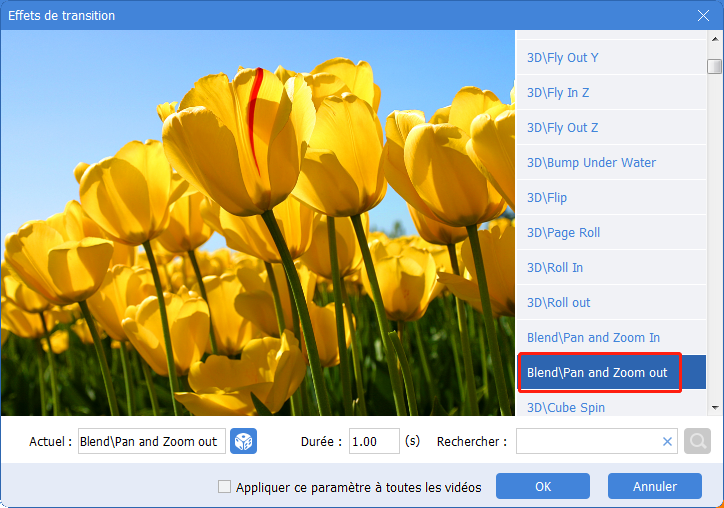The height and width of the screenshot is (508, 724).
Task: Enable Appliquer ce paramètre à toutes les vidéos
Action: point(225,487)
